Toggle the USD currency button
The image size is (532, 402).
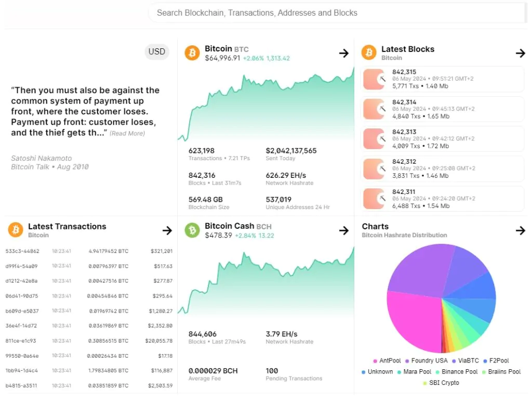point(157,51)
